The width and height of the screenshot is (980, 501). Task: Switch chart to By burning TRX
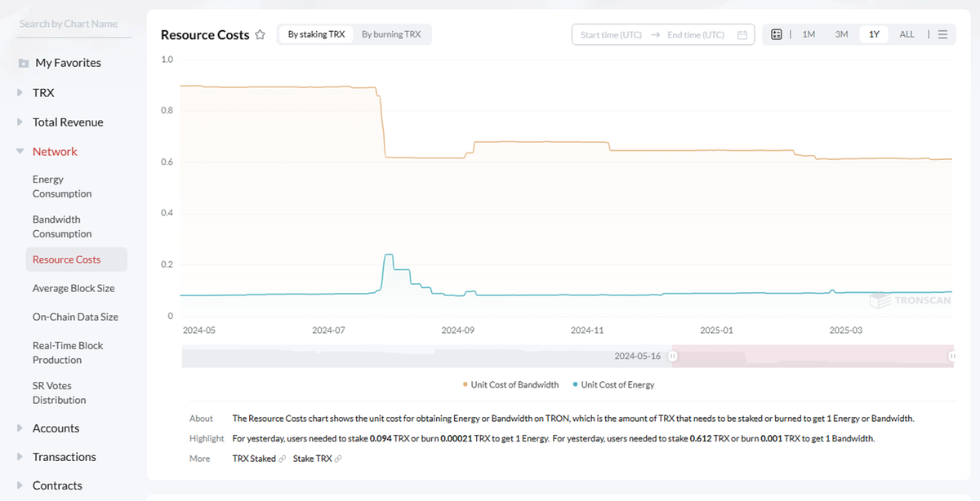point(391,34)
